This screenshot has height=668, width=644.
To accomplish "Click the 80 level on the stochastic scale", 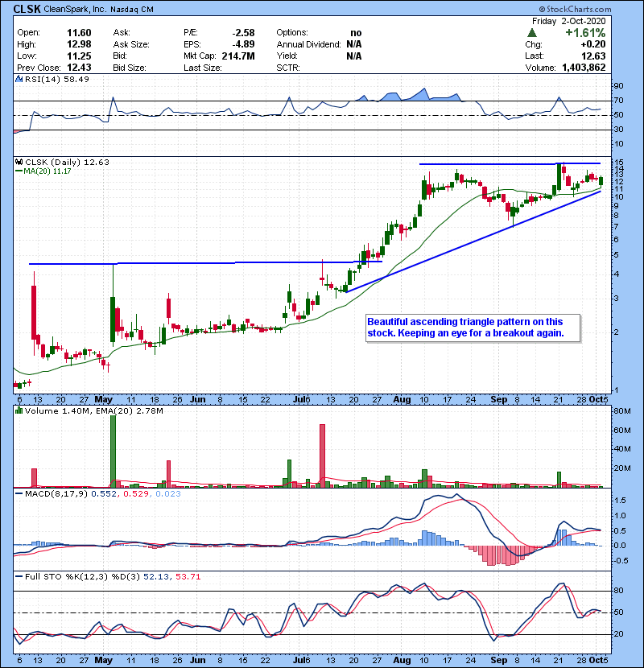I will pyautogui.click(x=618, y=591).
